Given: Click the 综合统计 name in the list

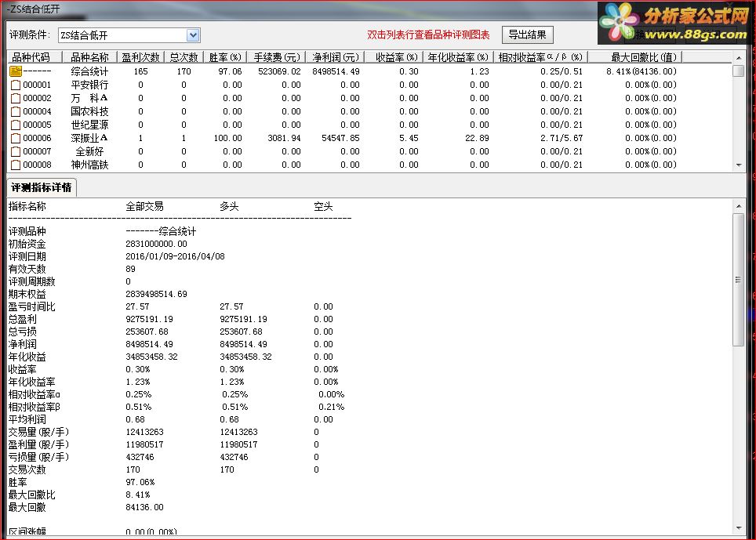Looking at the screenshot, I should 89,71.
